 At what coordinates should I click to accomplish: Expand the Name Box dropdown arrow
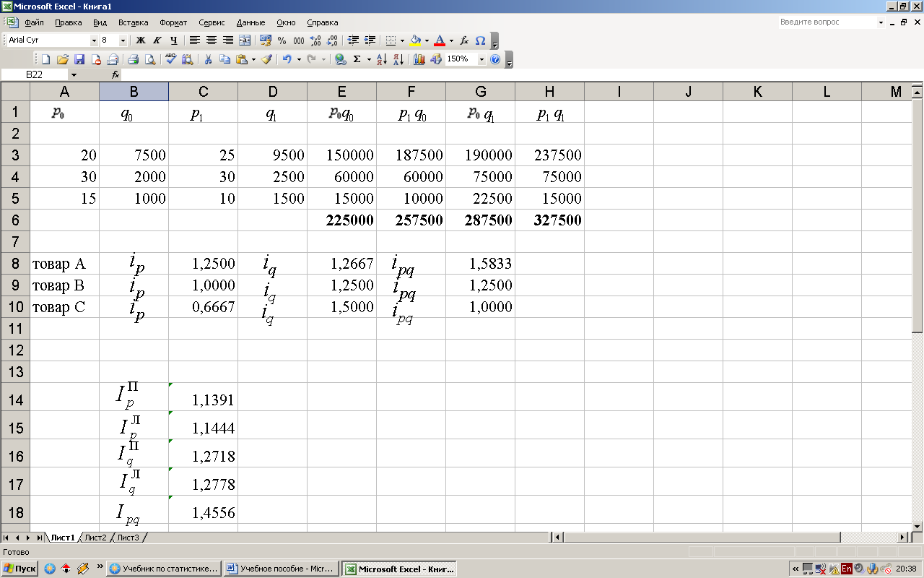[74, 74]
